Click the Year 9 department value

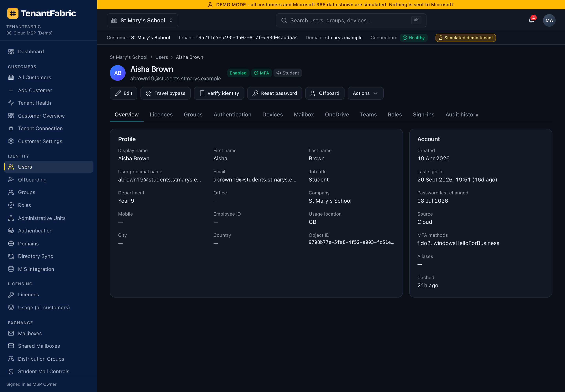[126, 201]
